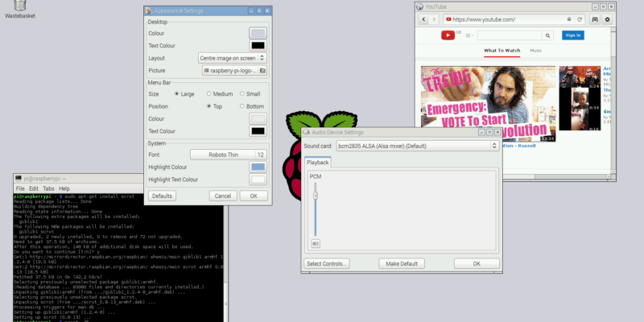The image size is (644, 322).
Task: Switch to YouTube Music tab
Action: coord(535,52)
